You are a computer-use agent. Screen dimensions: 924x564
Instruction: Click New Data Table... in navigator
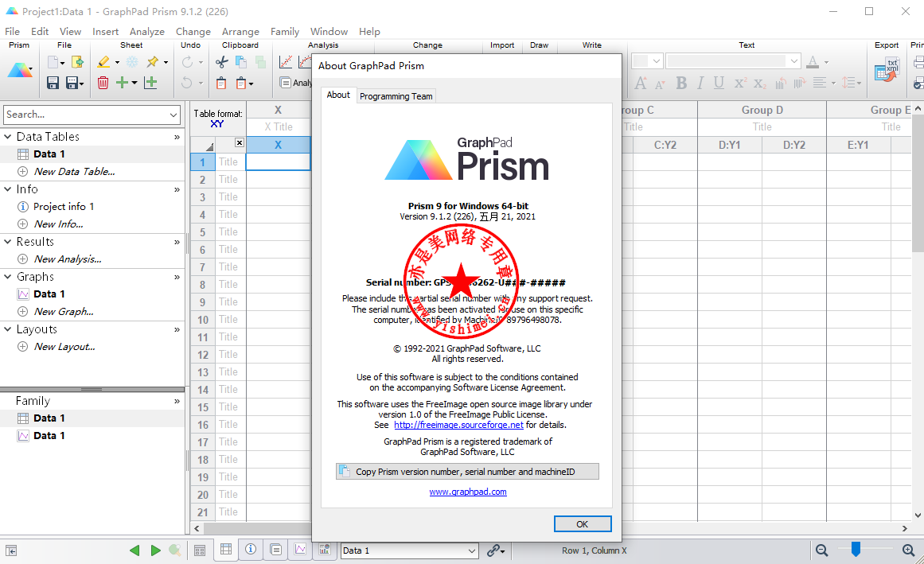[74, 171]
